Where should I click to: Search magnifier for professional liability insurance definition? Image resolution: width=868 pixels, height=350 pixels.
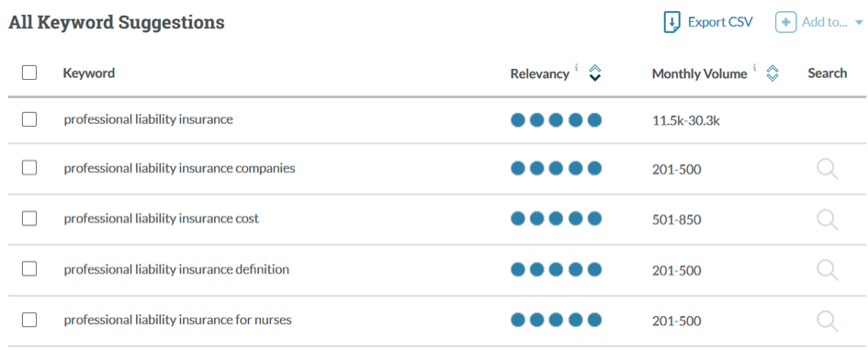(827, 270)
